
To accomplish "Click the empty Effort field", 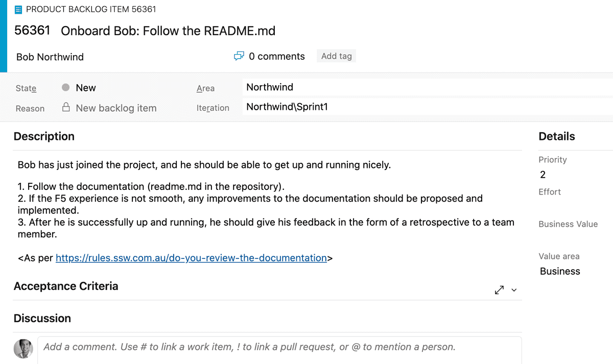I will [572, 207].
